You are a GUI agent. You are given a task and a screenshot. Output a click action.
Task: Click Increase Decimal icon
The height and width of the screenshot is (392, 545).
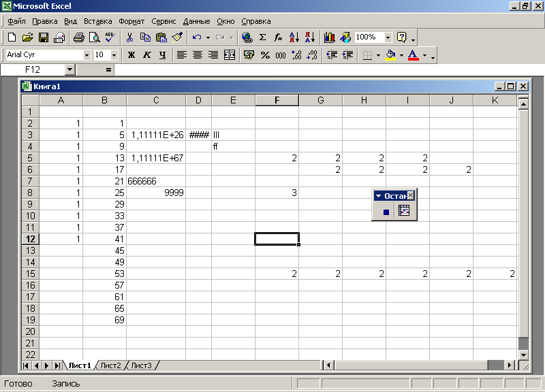(x=296, y=55)
